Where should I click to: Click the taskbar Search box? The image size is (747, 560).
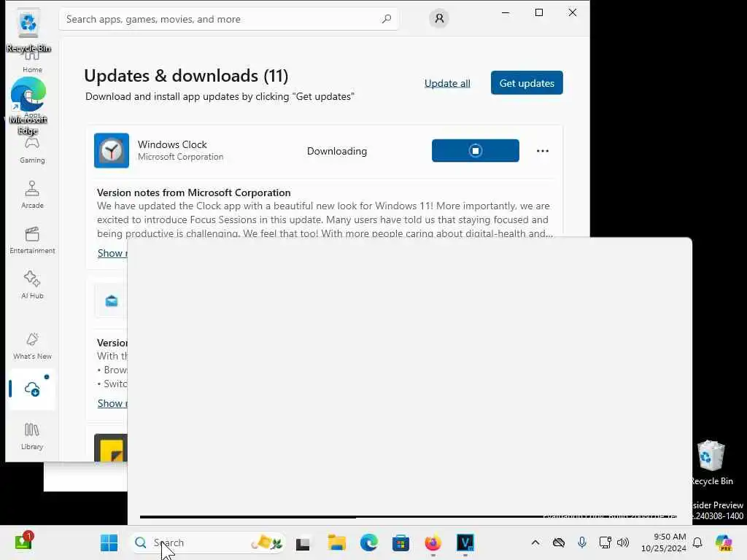click(207, 542)
